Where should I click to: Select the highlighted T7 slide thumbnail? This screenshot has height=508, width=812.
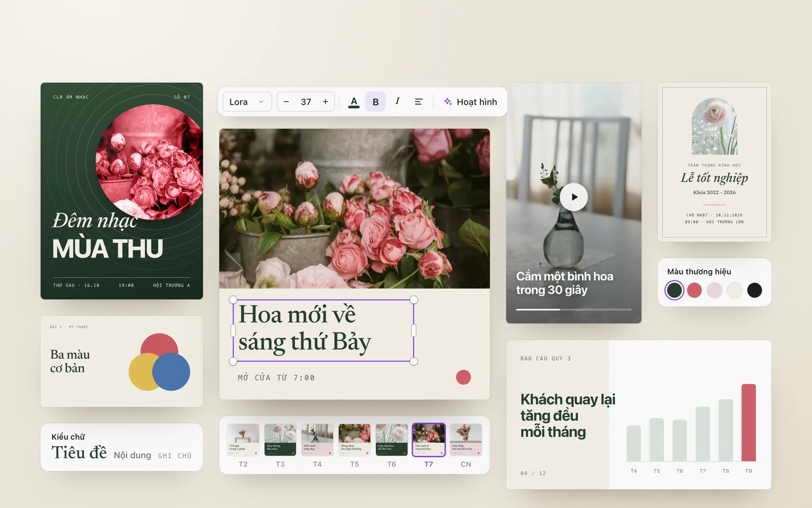click(x=429, y=440)
